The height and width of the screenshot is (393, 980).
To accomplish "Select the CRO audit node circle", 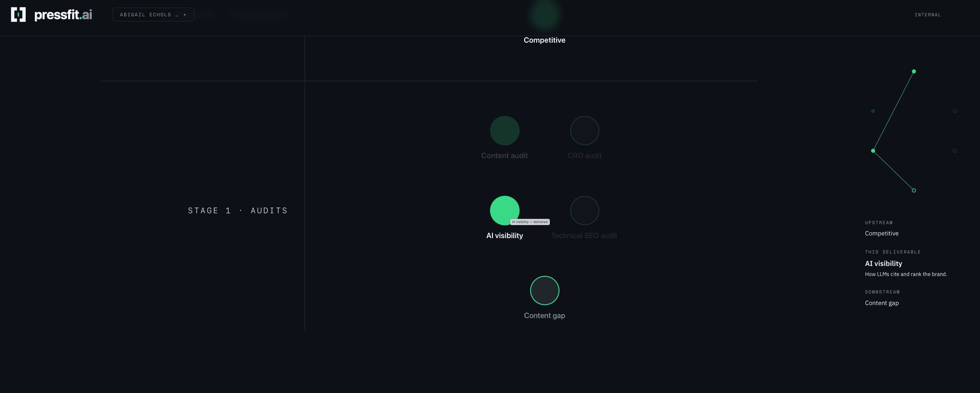I will [x=585, y=131].
